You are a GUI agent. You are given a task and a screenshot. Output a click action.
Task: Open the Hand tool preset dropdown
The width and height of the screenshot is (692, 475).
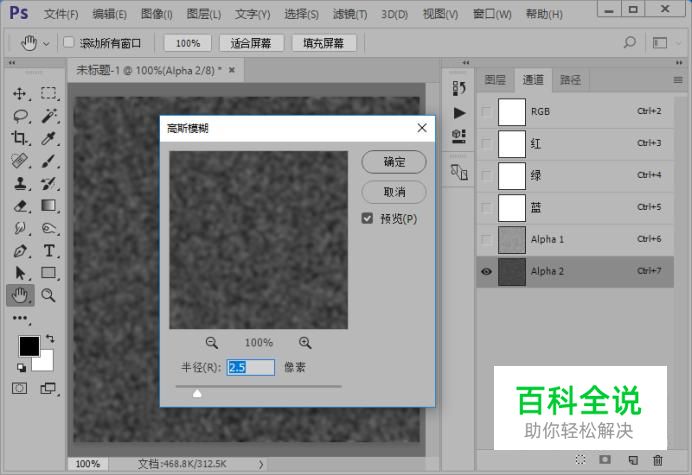[46, 43]
